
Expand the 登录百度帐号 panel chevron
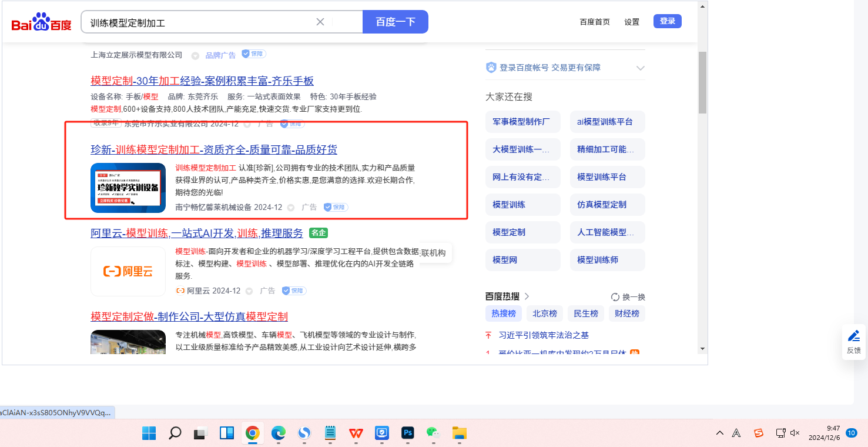coord(640,68)
